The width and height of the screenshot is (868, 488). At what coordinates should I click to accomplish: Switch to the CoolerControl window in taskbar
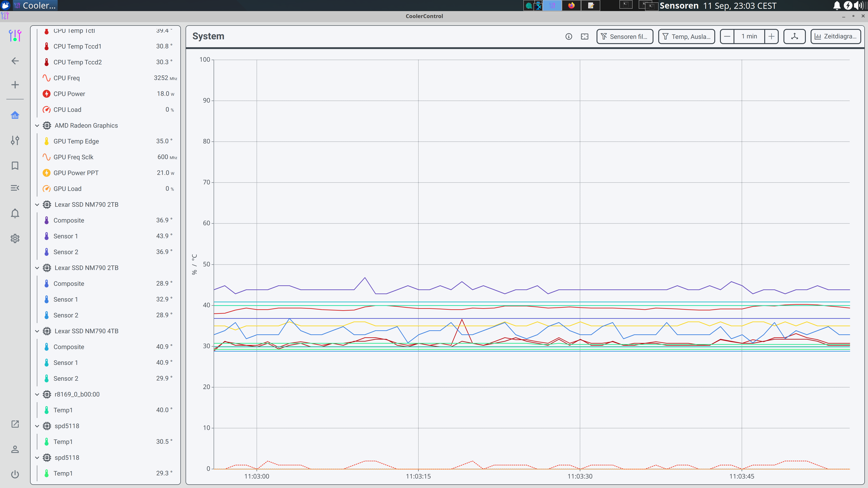pyautogui.click(x=35, y=5)
